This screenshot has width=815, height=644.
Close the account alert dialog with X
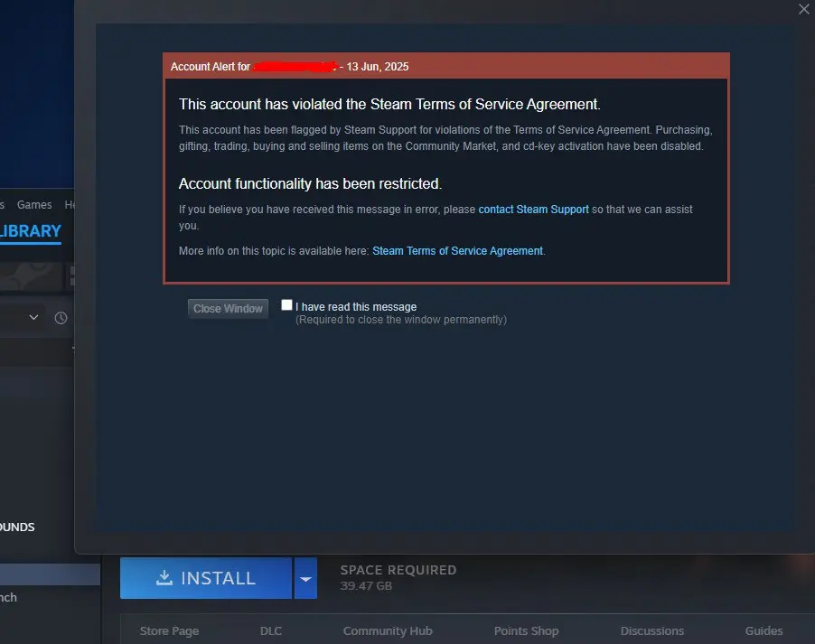coord(803,9)
